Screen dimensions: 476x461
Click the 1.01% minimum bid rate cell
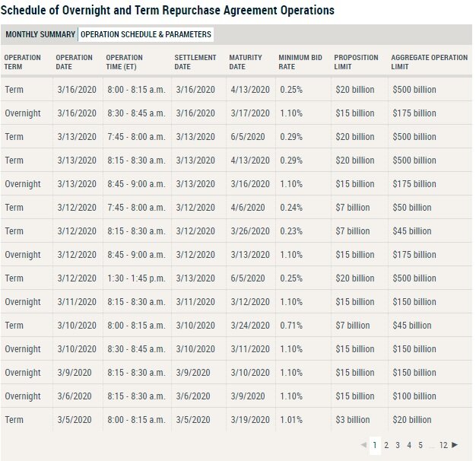292,420
